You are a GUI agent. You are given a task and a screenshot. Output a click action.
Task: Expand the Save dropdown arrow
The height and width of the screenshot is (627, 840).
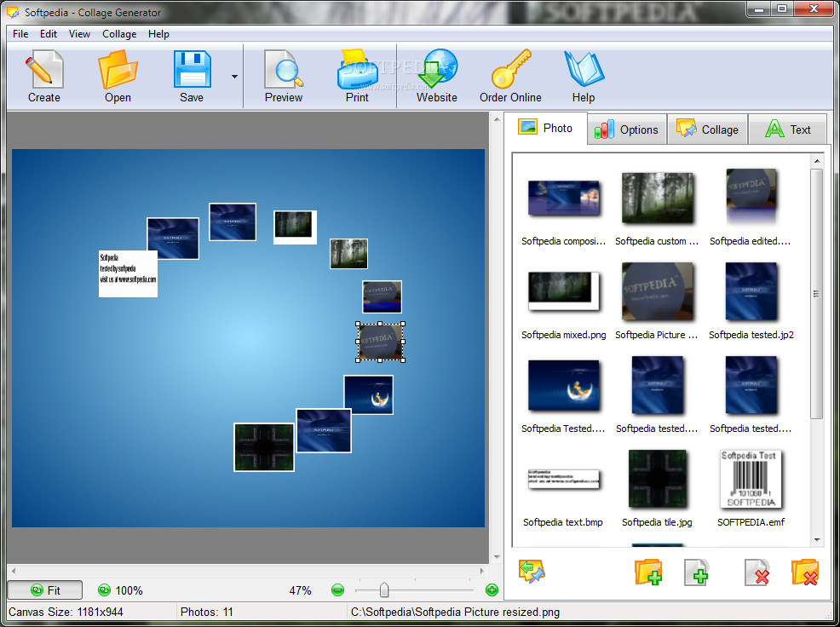pos(234,77)
